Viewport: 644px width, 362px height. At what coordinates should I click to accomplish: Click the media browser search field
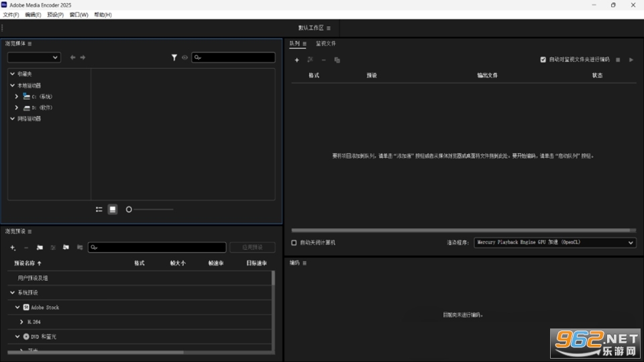[x=233, y=58]
